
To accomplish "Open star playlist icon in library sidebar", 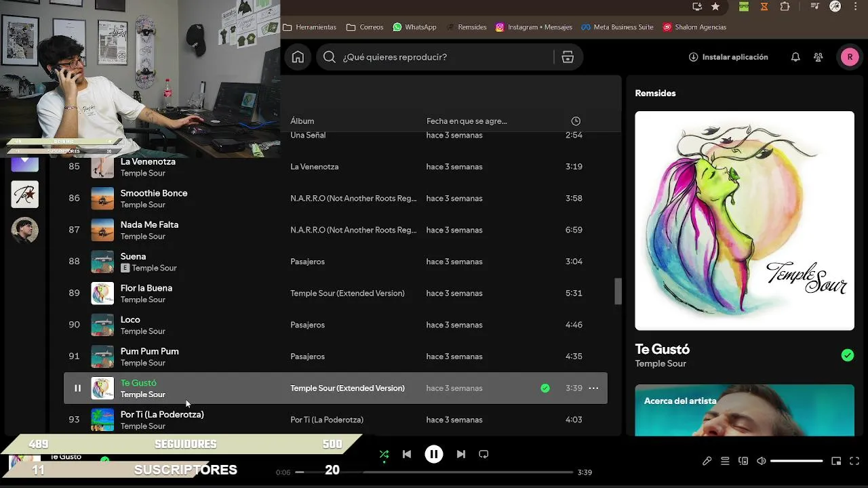I will point(25,195).
